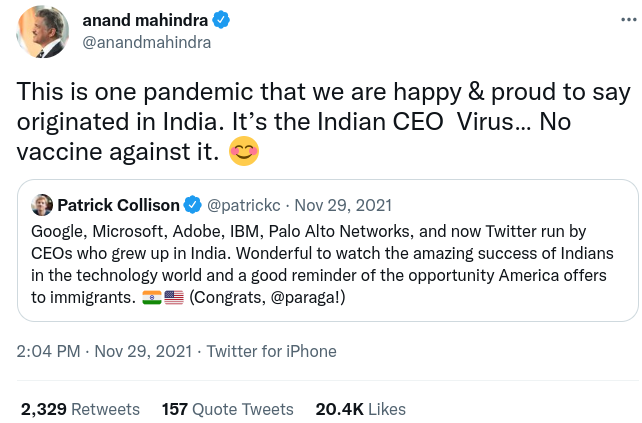This screenshot has height=423, width=642.
Task: Click the smiling emoji in tweet
Action: [x=243, y=153]
